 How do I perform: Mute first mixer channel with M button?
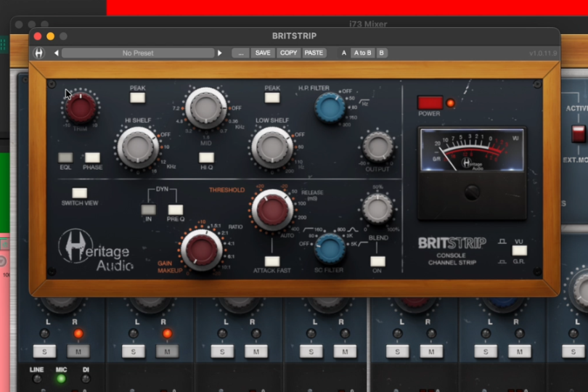click(78, 351)
